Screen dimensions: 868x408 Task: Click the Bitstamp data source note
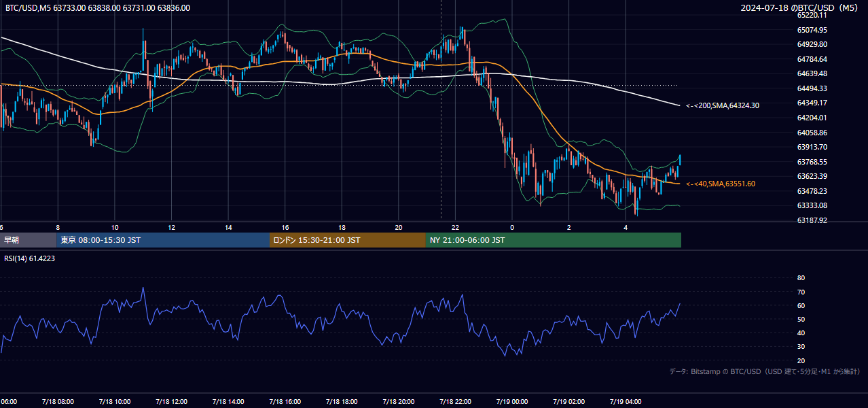click(x=765, y=372)
